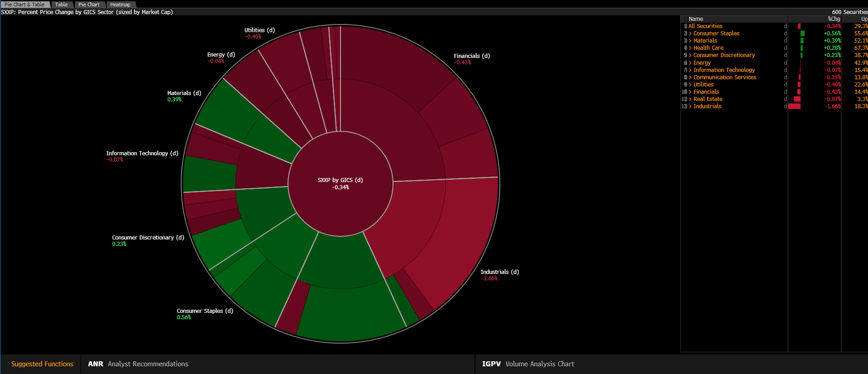The height and width of the screenshot is (374, 868).
Task: Click the red Real Estate bar in the %Chg column
Action: point(797,99)
